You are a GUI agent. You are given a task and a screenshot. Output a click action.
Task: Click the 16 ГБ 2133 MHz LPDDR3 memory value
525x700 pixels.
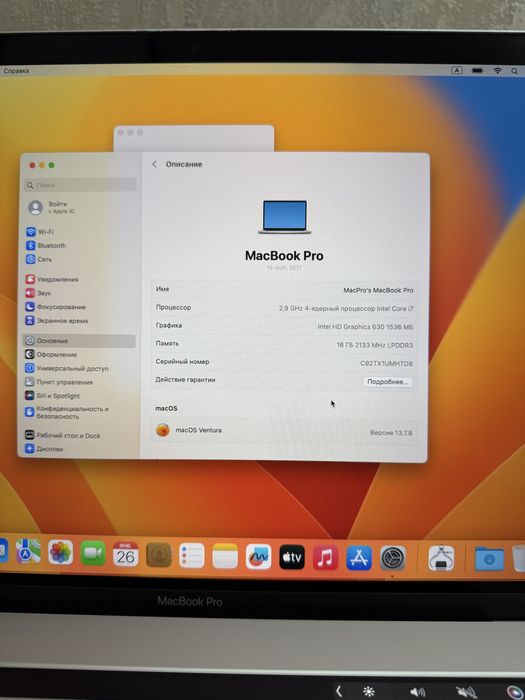point(375,345)
